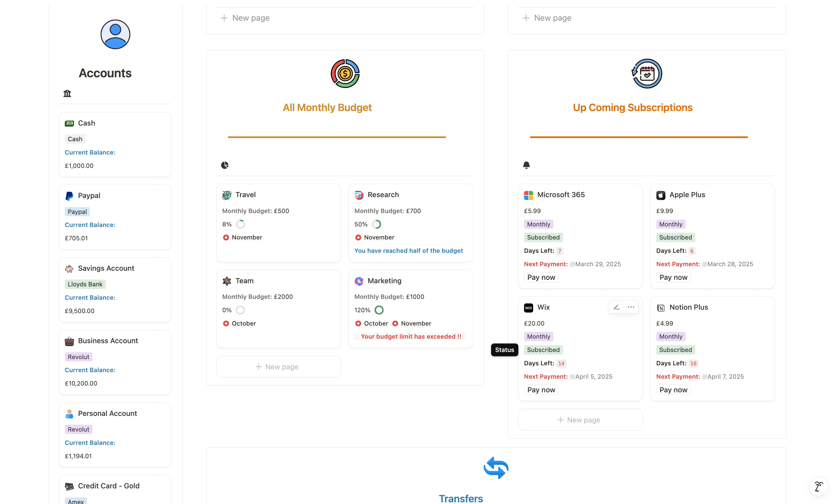Click the 0% progress ring on Team
The width and height of the screenshot is (836, 504).
[x=240, y=310]
